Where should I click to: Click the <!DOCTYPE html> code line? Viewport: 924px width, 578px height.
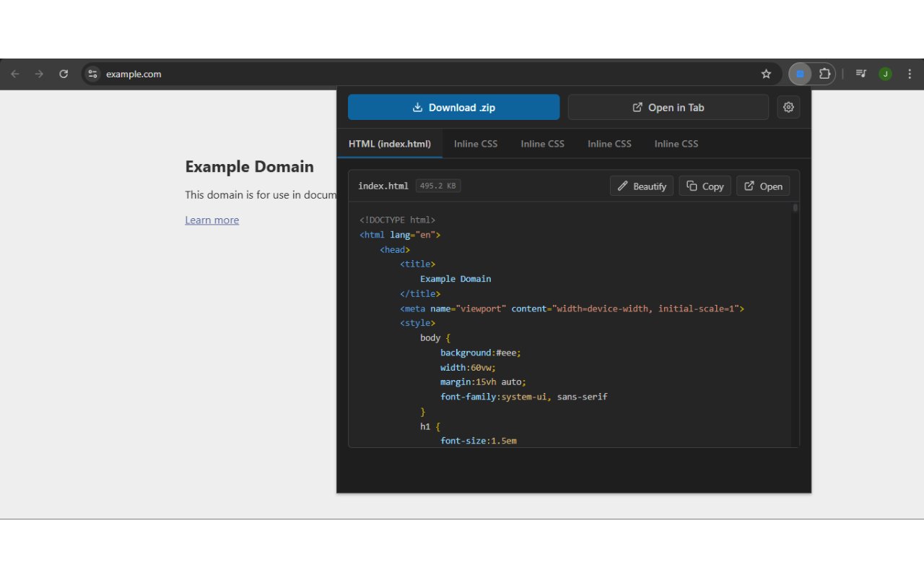(398, 220)
